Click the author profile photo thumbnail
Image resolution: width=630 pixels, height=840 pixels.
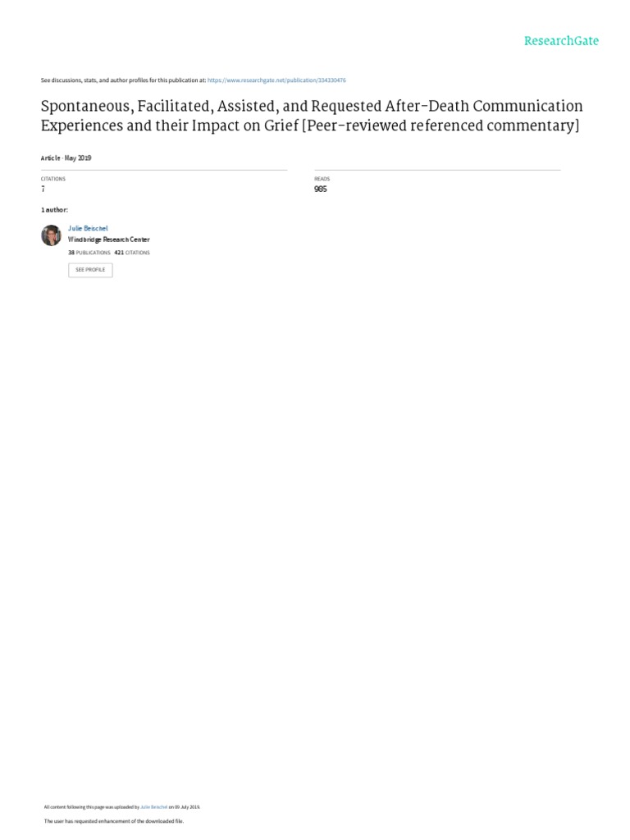click(52, 235)
